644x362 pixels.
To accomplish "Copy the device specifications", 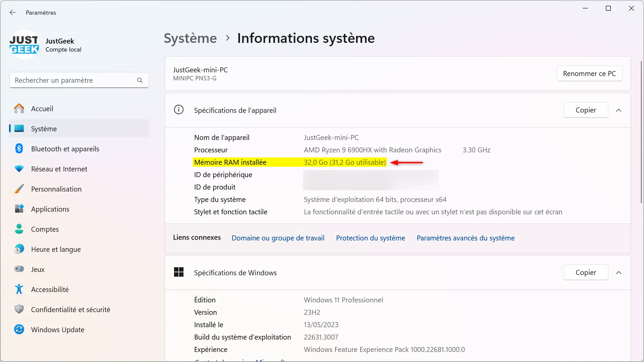I will (586, 110).
